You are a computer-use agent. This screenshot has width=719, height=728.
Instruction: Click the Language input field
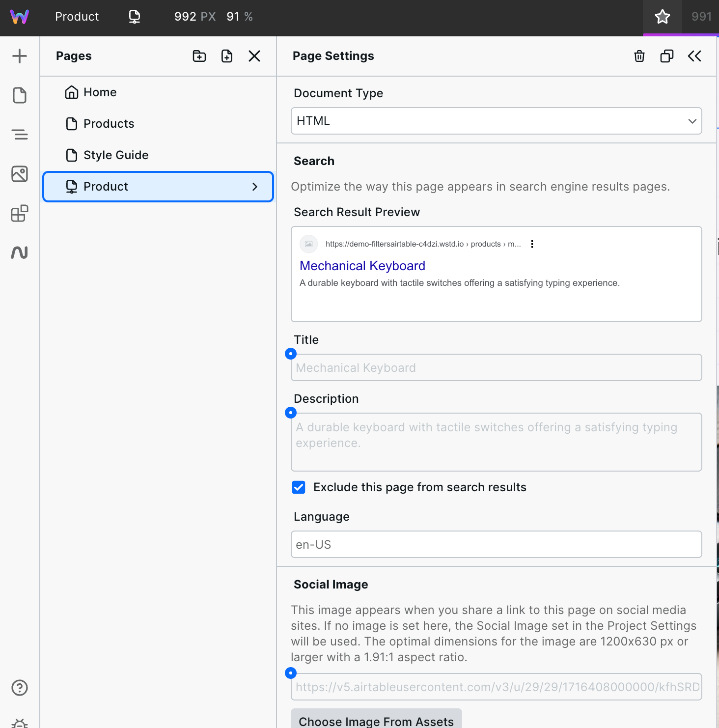[496, 544]
